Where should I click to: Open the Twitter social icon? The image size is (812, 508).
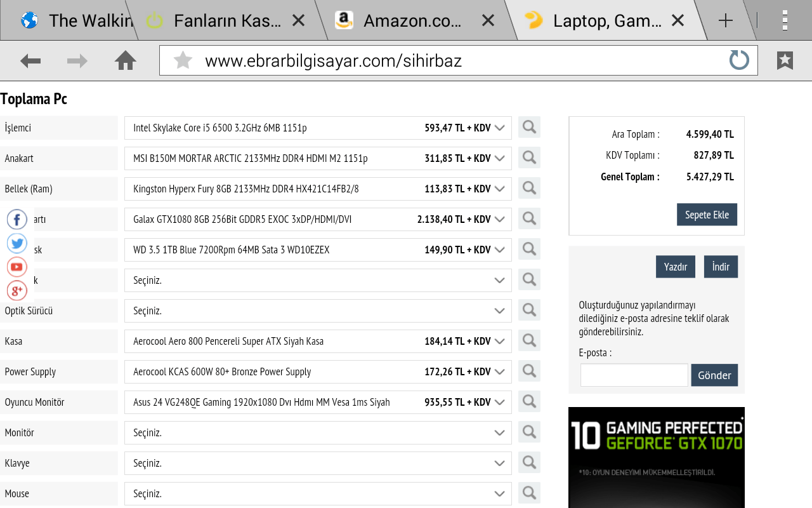17,243
